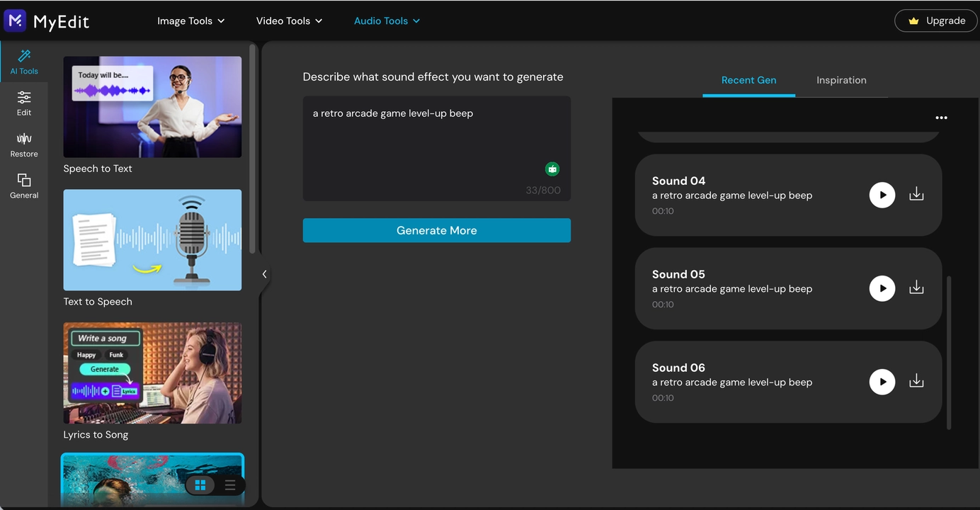Image resolution: width=980 pixels, height=510 pixels.
Task: Download the Sound 06 audio file
Action: coord(916,381)
